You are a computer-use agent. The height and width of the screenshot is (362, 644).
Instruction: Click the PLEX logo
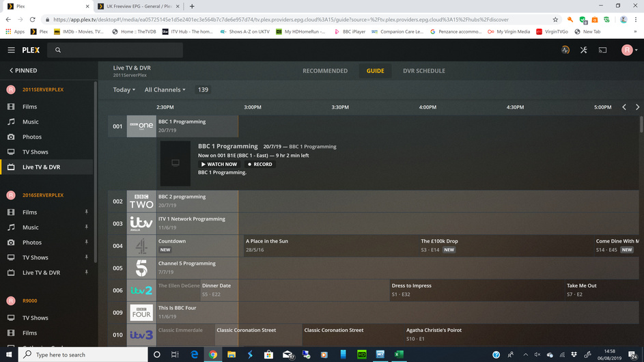point(31,50)
